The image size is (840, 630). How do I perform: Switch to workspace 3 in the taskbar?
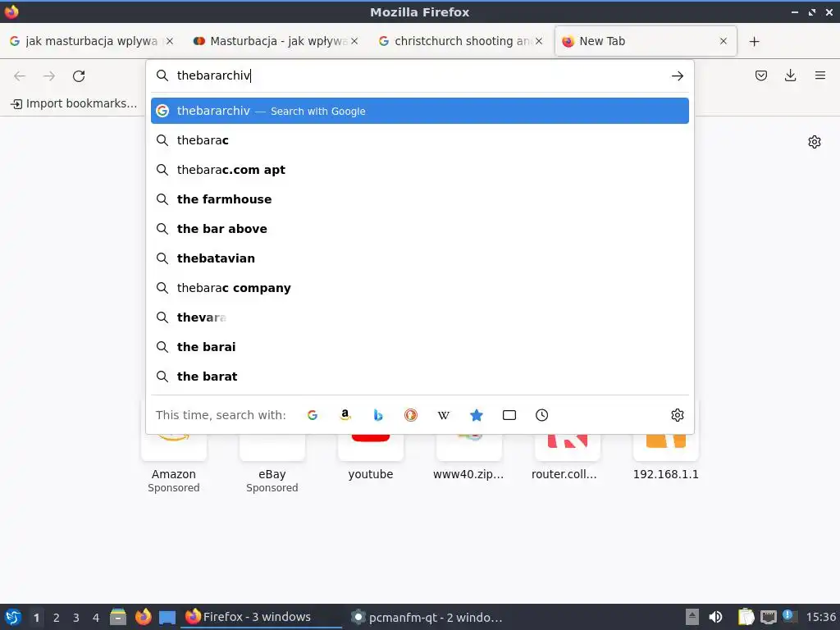pos(76,618)
